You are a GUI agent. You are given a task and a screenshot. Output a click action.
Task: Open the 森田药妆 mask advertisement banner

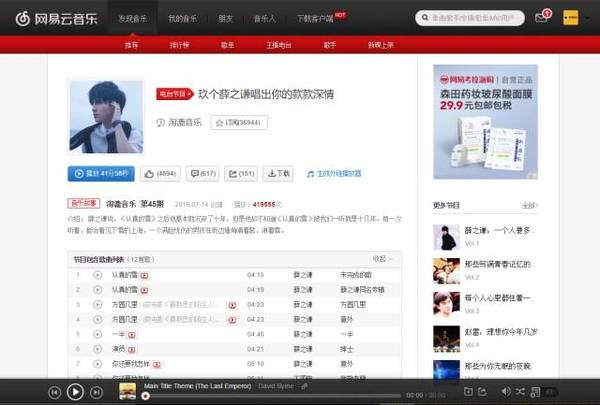coord(485,122)
